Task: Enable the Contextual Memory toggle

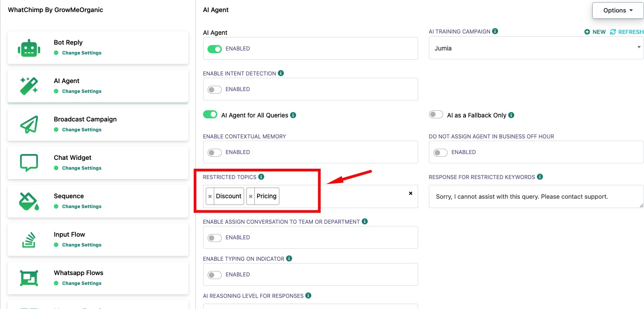Action: pyautogui.click(x=215, y=152)
